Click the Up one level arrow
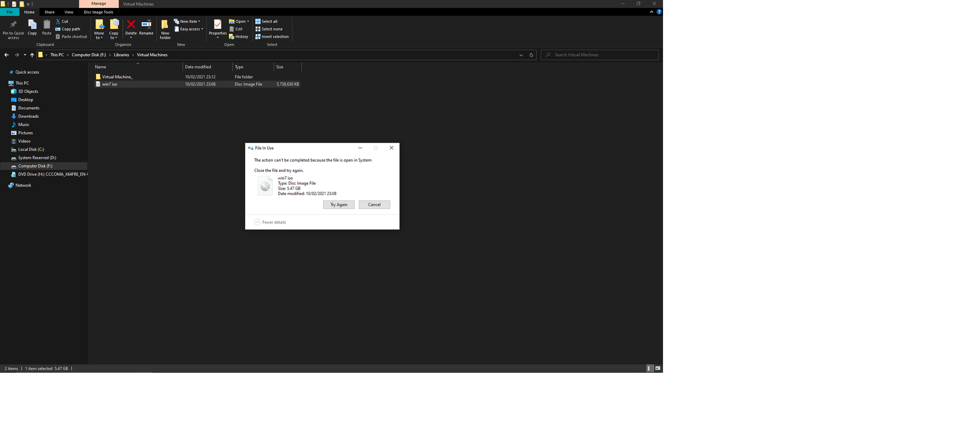980x438 pixels. point(32,55)
